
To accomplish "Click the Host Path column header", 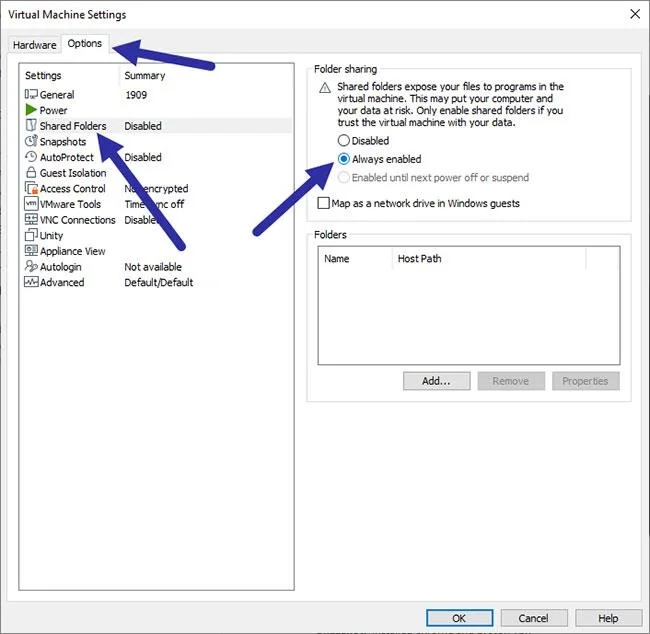I will tap(420, 259).
